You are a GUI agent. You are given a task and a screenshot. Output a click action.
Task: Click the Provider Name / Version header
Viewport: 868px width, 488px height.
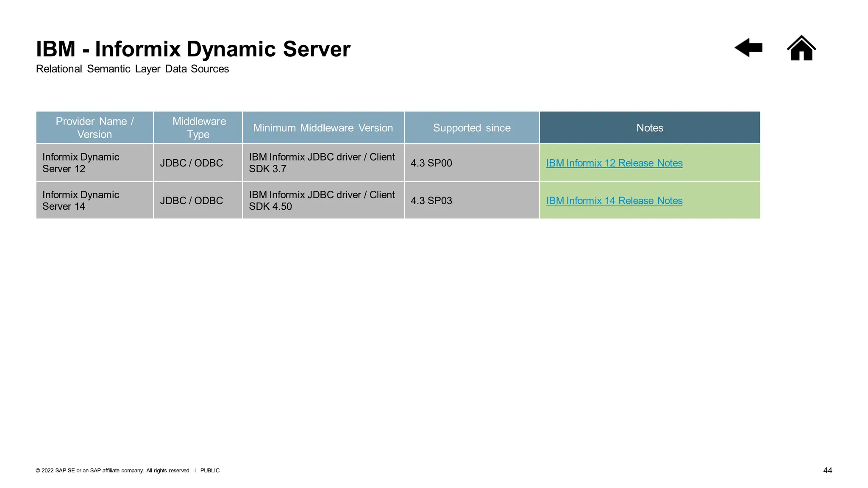(95, 128)
